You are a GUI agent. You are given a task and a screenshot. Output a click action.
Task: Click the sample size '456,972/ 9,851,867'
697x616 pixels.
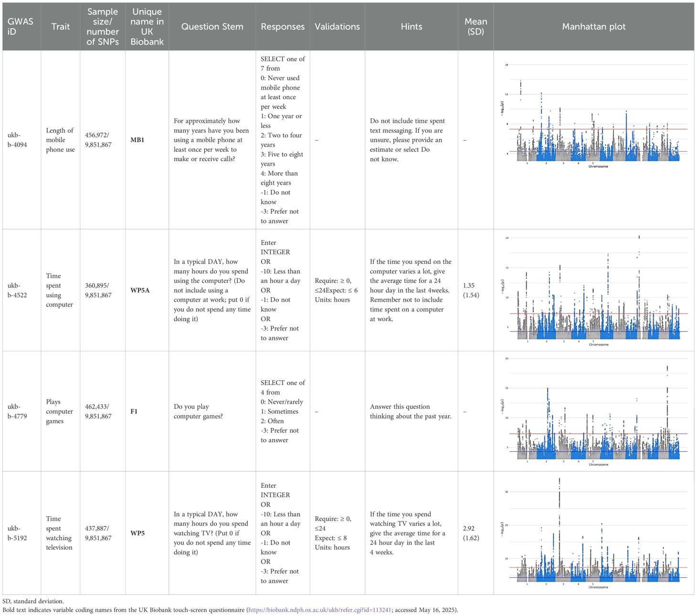pyautogui.click(x=98, y=140)
